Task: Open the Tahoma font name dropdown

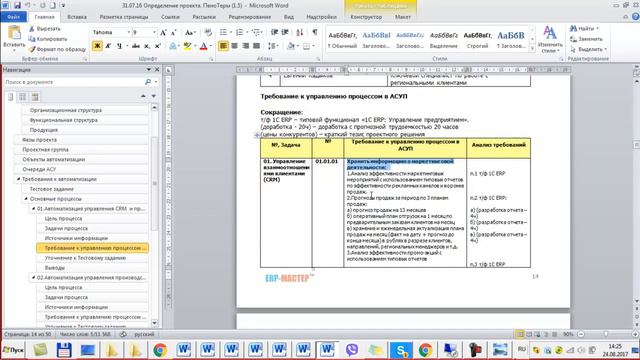Action: [128, 33]
